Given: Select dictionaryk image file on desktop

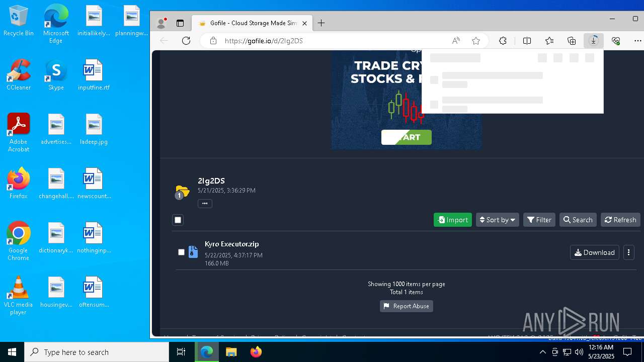Looking at the screenshot, I should click(x=56, y=238).
